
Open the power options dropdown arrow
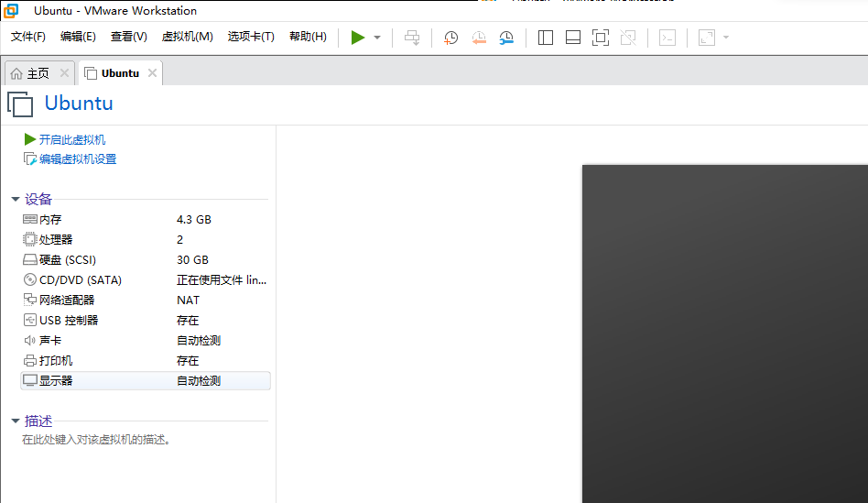pos(377,38)
